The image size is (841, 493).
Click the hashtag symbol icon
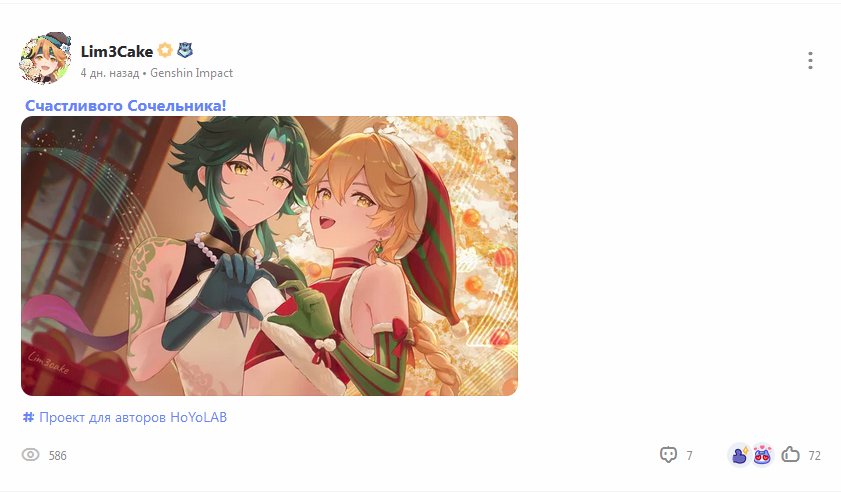28,417
